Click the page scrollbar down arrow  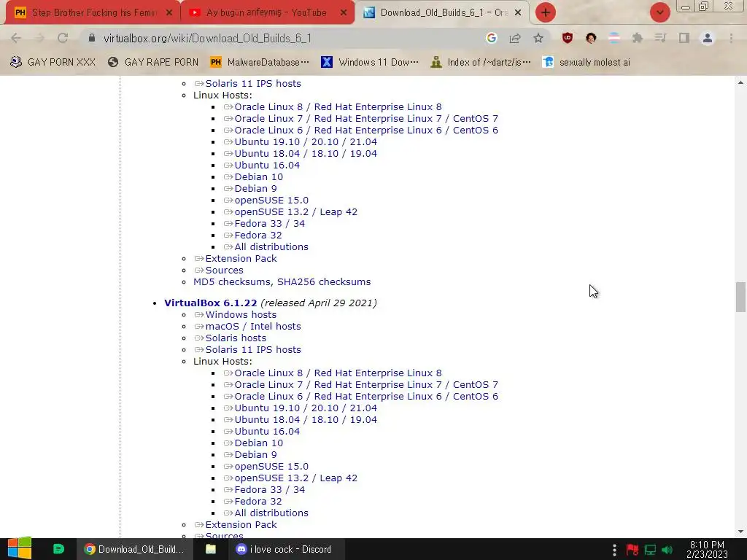click(x=740, y=532)
